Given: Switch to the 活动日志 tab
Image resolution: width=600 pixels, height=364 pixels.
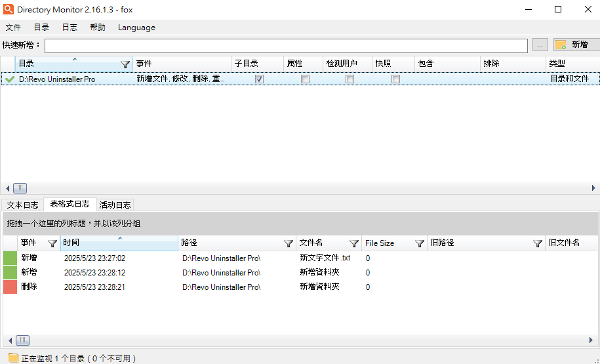Looking at the screenshot, I should (115, 205).
